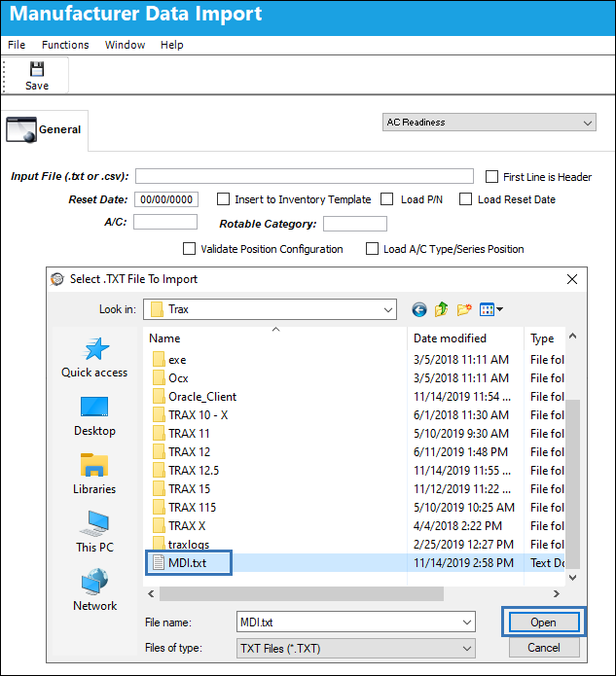Click the scroll left arrow in file list
The width and height of the screenshot is (616, 676).
[x=151, y=593]
